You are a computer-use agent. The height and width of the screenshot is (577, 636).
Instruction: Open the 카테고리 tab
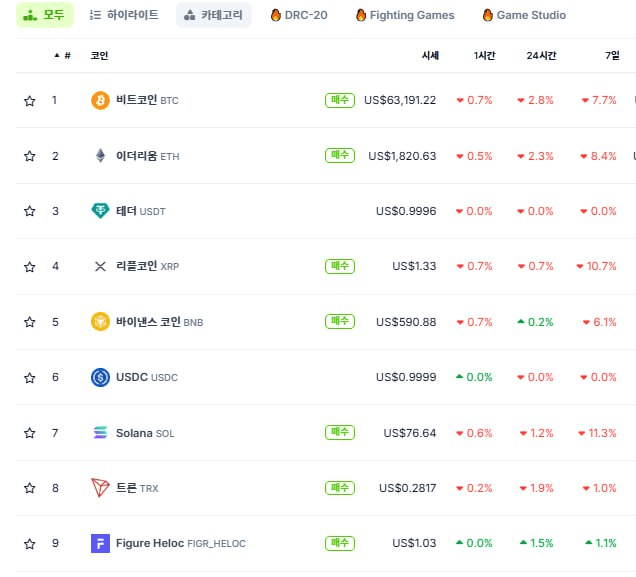214,15
